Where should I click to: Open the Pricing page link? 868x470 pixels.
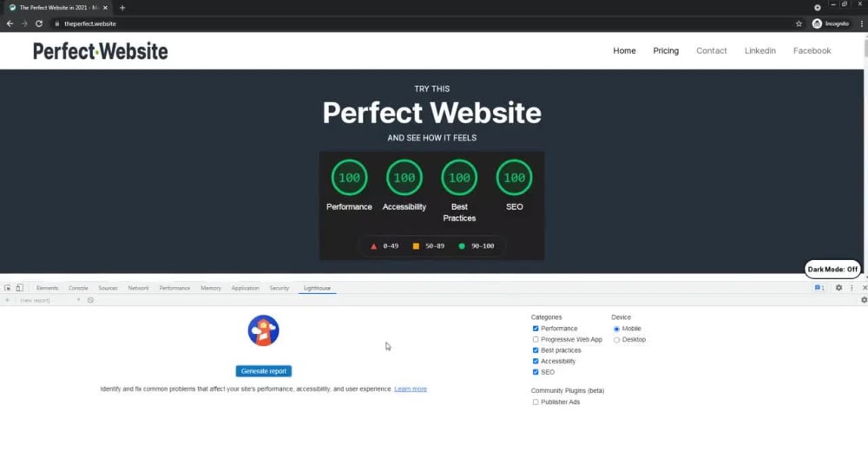coord(666,50)
